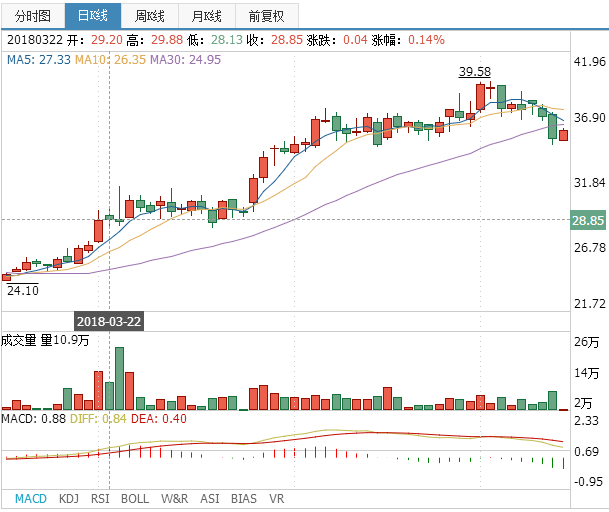Click the 收 28.85 value in header
Viewport: 609px width, 512px height.
click(x=287, y=40)
